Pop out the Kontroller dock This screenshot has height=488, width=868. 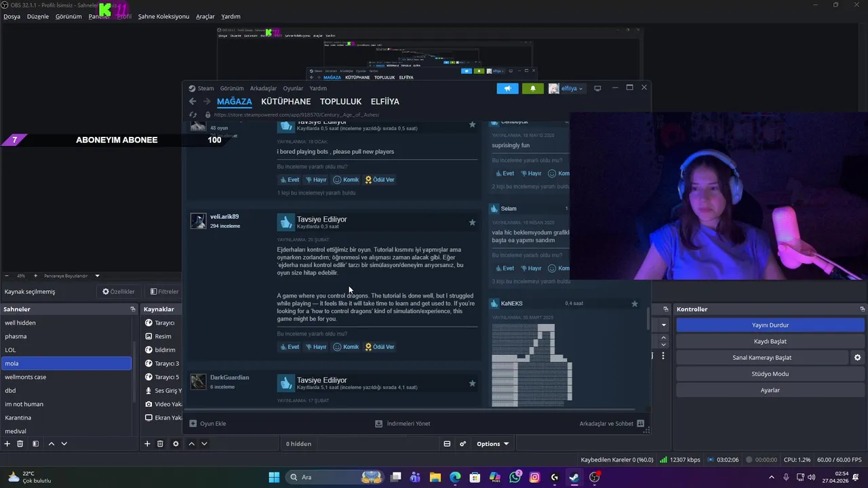click(x=862, y=309)
